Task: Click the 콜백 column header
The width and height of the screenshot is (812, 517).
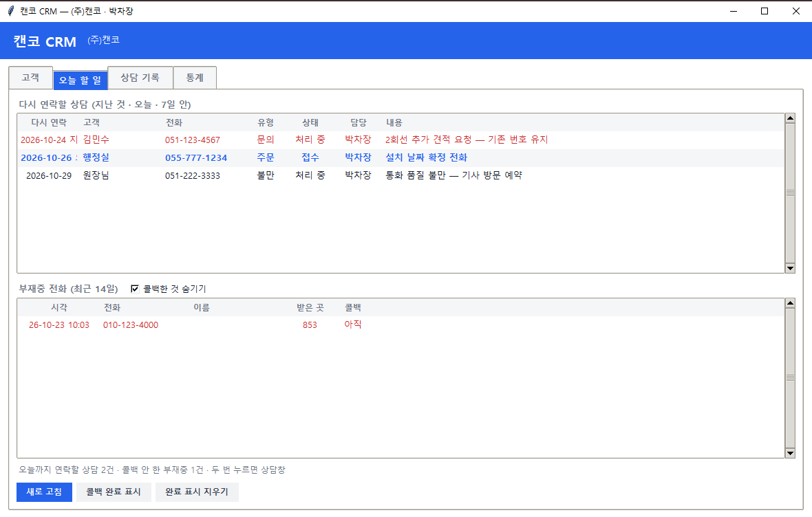Action: pos(352,307)
